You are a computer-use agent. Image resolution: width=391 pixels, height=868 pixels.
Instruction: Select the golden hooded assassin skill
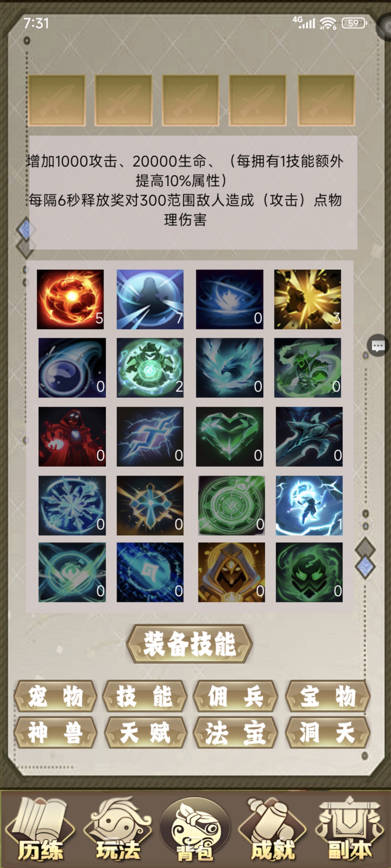(231, 572)
